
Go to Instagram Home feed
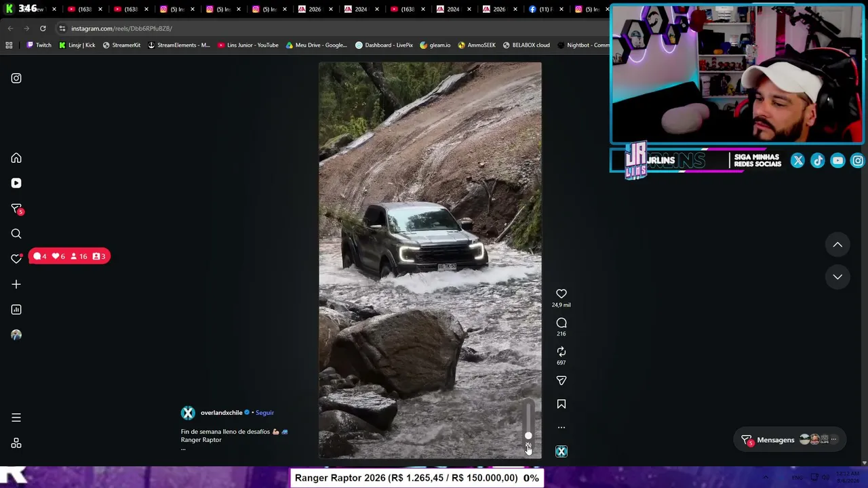coord(16,158)
